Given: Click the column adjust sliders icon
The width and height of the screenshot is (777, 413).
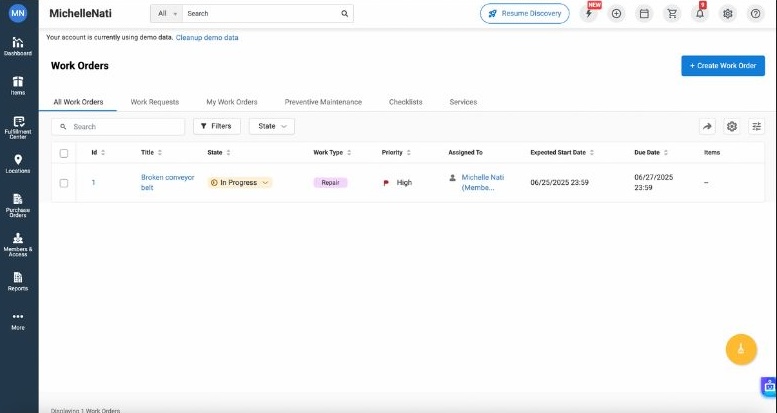Looking at the screenshot, I should (757, 126).
